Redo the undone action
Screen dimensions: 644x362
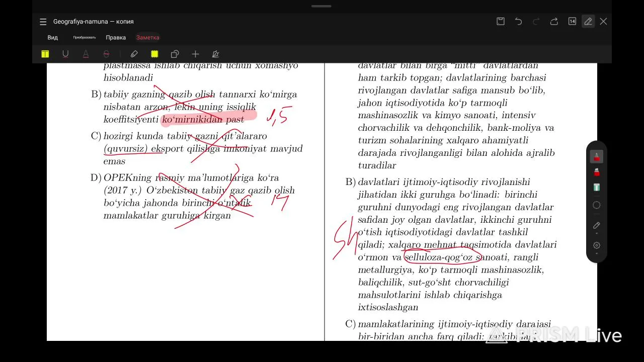coord(536,21)
